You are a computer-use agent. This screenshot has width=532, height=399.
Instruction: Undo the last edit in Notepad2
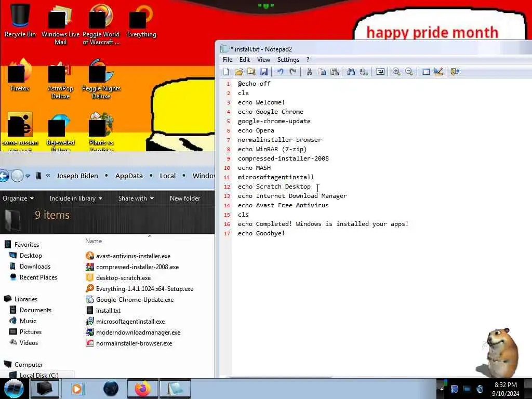pos(280,72)
